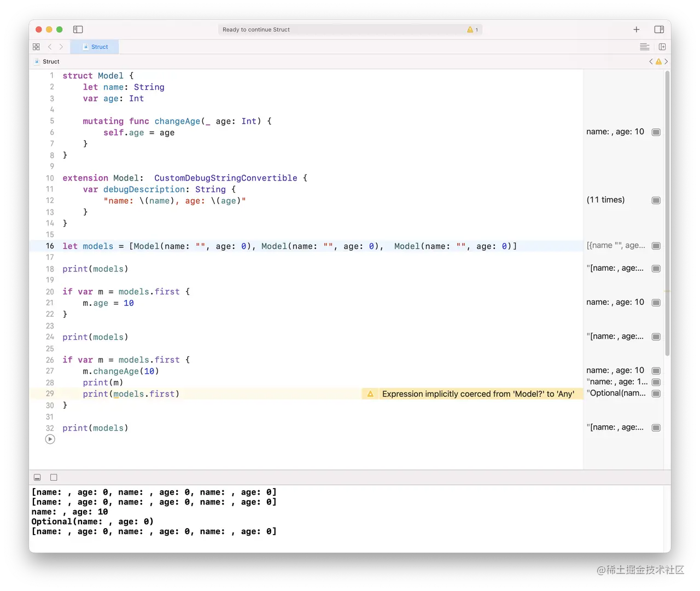Viewport: 700px width, 591px height.
Task: Show result for print(models) on line 18
Action: 656,269
